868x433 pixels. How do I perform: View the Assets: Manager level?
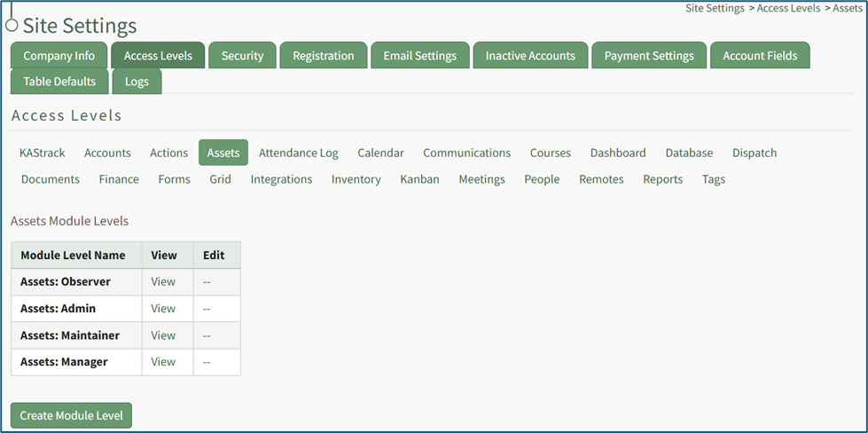point(163,362)
